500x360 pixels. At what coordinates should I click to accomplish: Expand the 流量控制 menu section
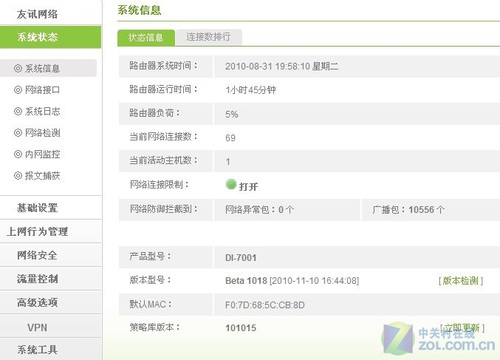pos(50,279)
